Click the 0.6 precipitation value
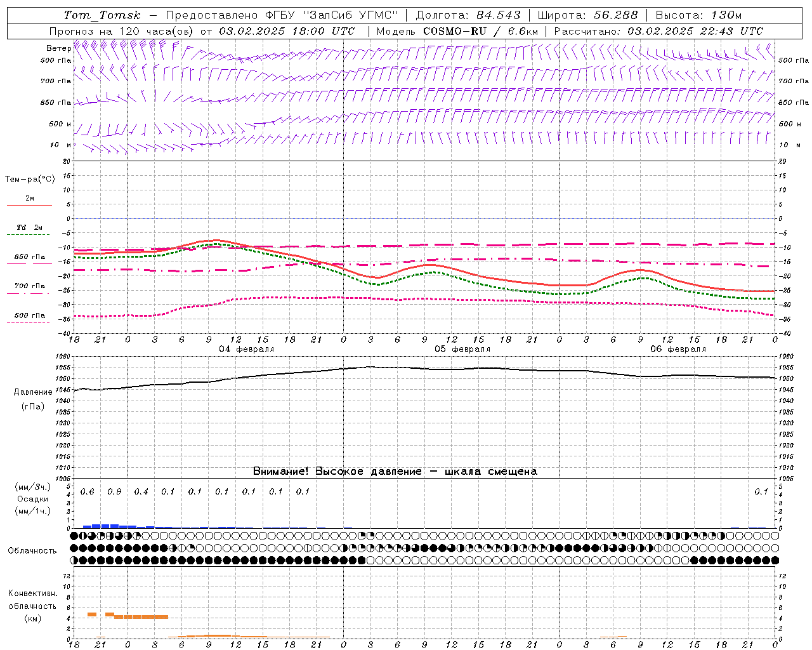The width and height of the screenshot is (812, 650). 87,491
